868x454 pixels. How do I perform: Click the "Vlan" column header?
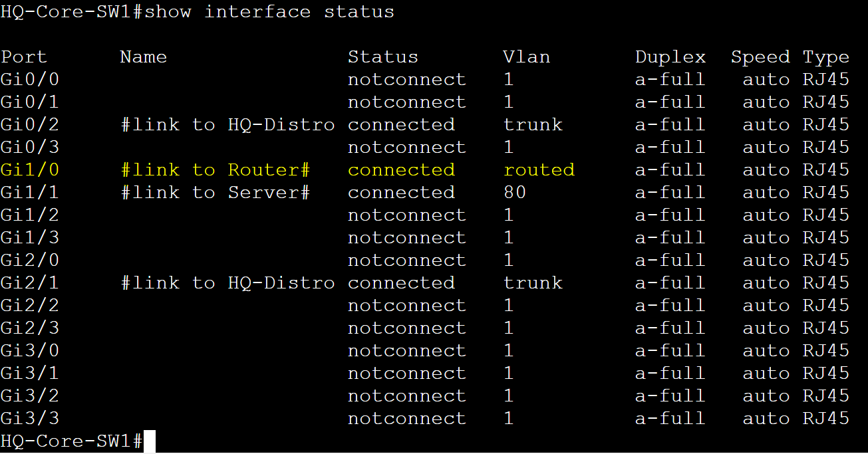[527, 57]
